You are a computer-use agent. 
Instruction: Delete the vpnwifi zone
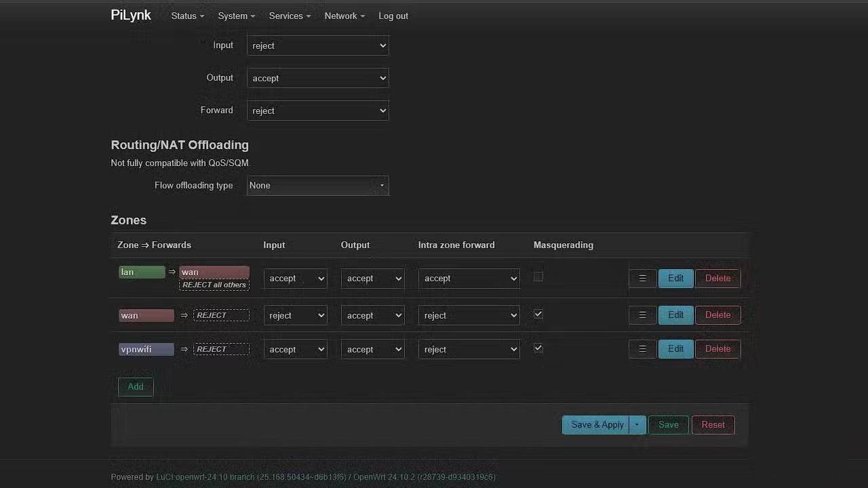(717, 348)
